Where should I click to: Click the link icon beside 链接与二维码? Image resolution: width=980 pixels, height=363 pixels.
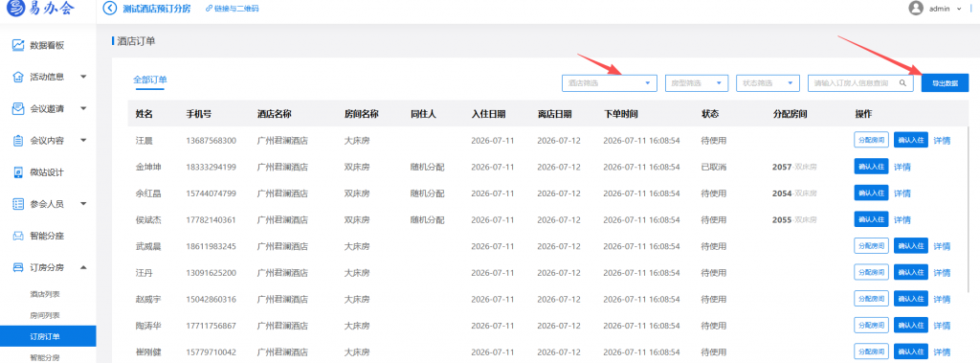click(x=209, y=9)
